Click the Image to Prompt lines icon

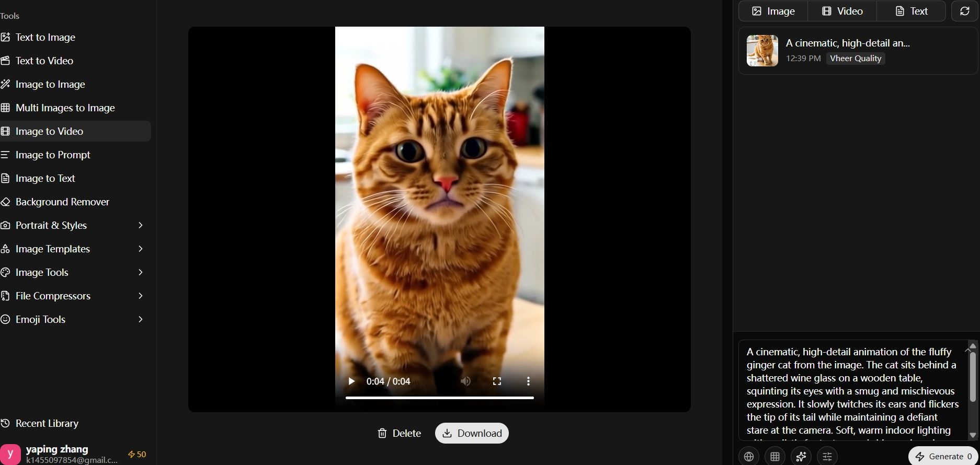pos(5,155)
